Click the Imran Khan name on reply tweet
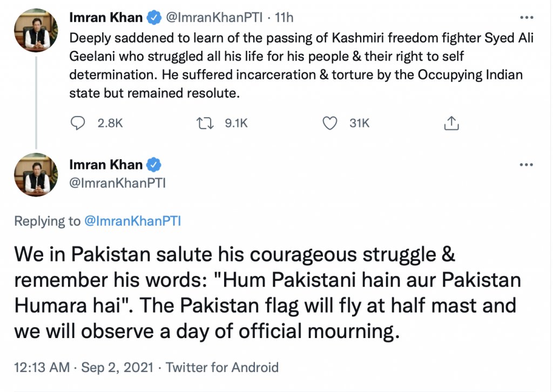 click(106, 165)
